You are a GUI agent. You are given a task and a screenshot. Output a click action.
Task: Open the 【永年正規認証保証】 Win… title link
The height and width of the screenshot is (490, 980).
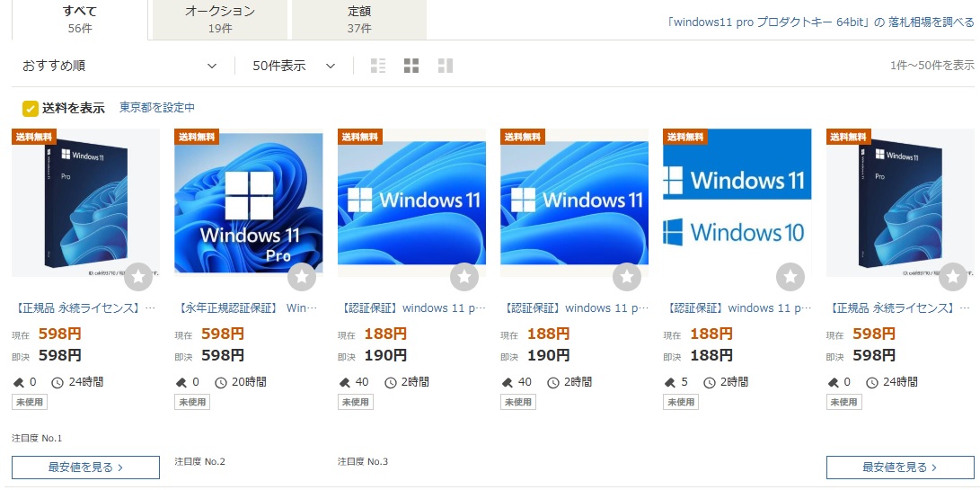tap(247, 308)
